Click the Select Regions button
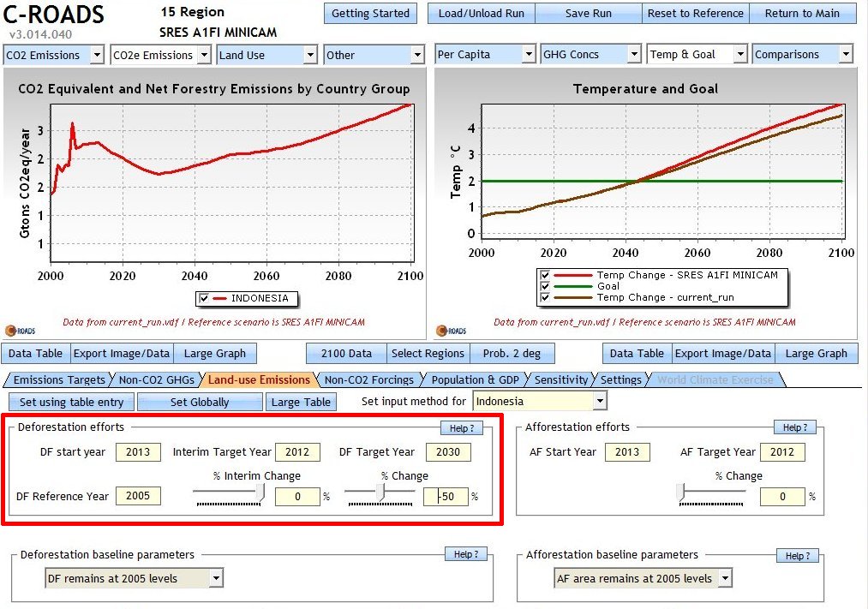The image size is (868, 609). point(428,354)
